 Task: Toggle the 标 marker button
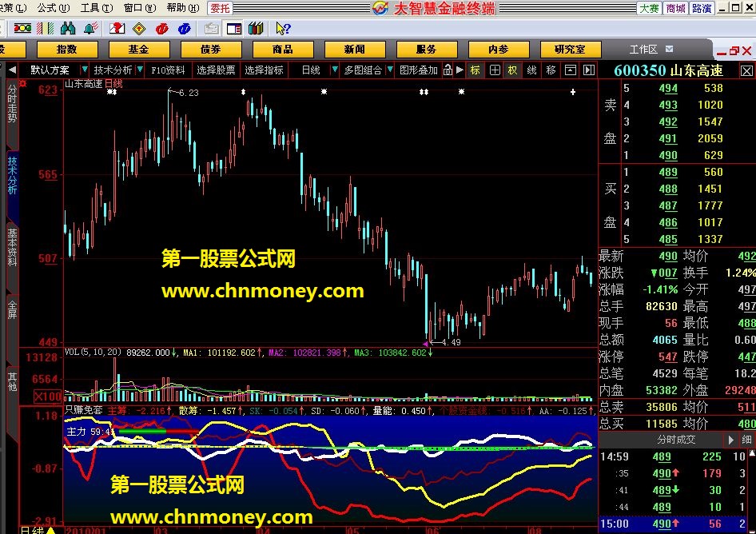click(x=475, y=70)
